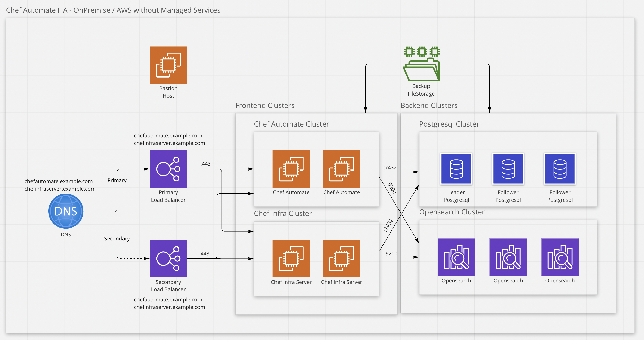This screenshot has height=340, width=644.
Task: Click the Leader Postgresql database icon
Action: [x=456, y=169]
